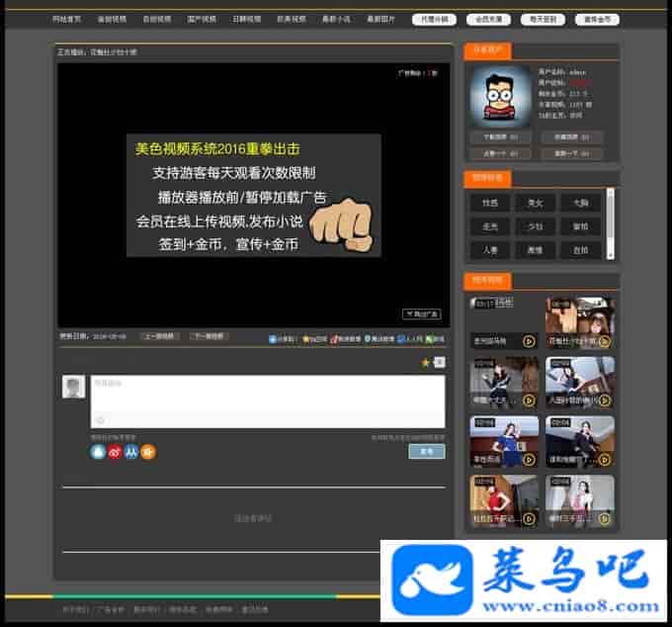Click the orange login icon below comment box

coord(148,452)
